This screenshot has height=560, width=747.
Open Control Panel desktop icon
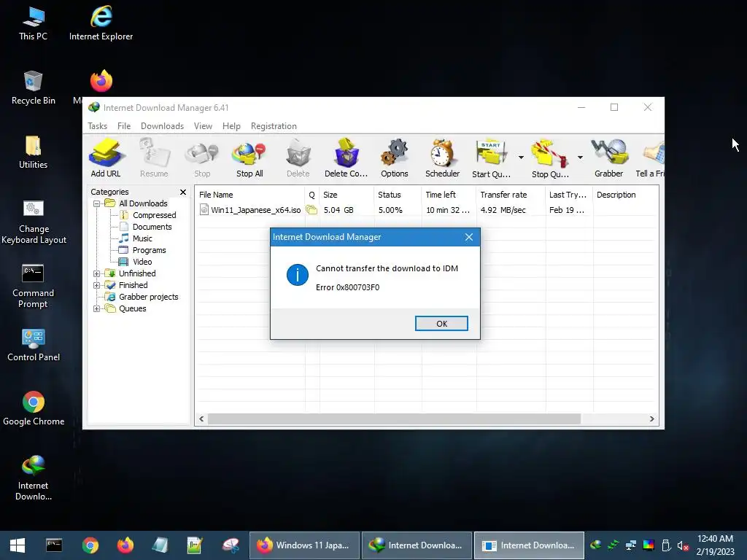click(34, 345)
